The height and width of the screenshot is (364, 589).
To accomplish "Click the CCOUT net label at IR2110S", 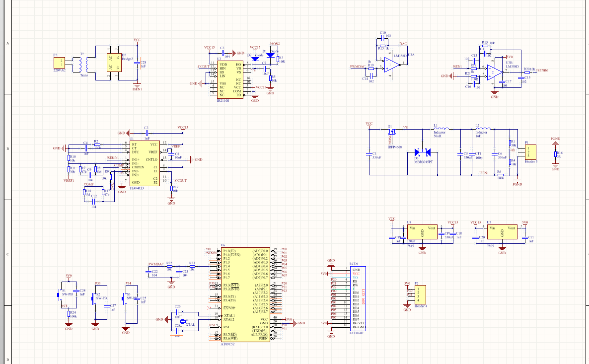I will coord(204,67).
